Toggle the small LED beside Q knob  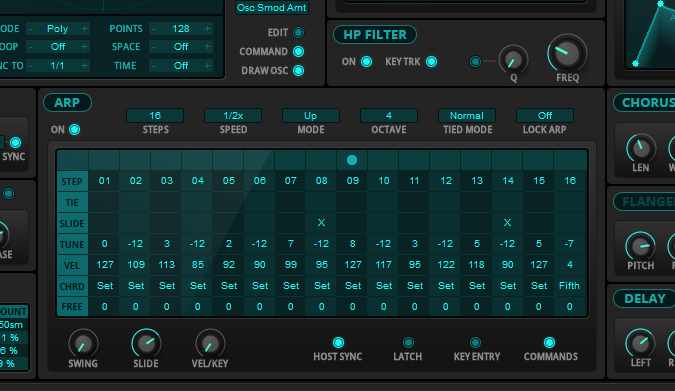point(475,62)
